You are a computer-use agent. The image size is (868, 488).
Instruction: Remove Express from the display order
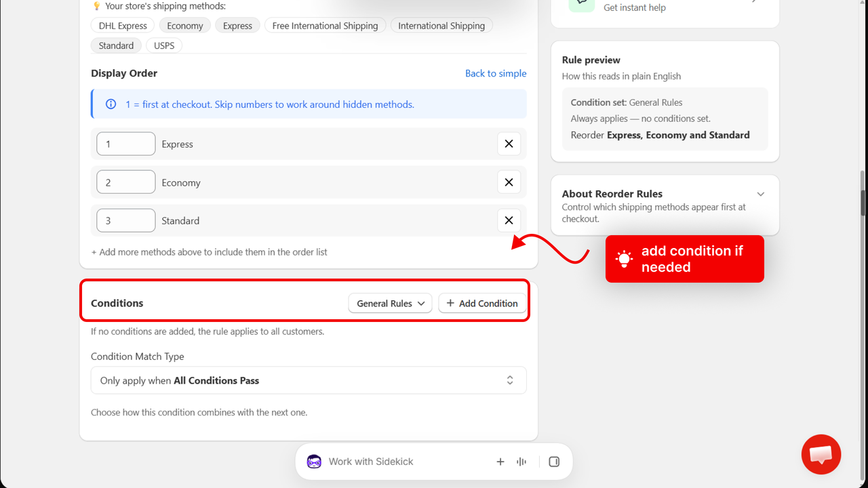point(509,144)
